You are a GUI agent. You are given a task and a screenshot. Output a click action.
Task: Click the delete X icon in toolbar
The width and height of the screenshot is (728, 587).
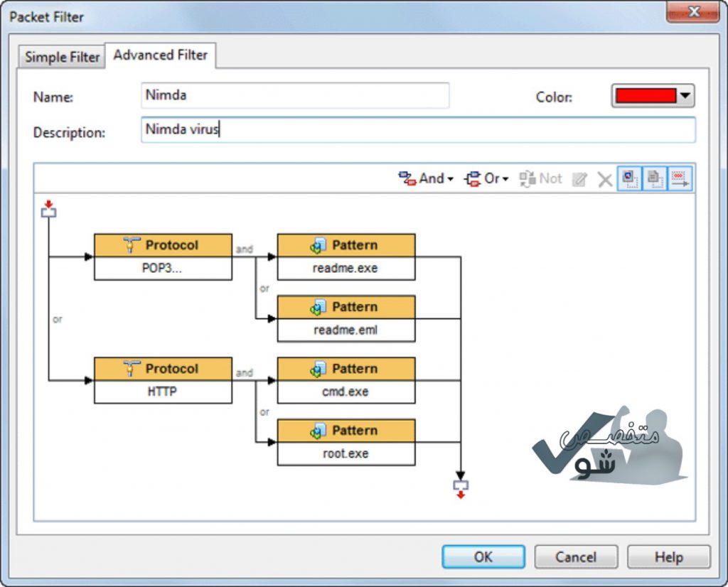(604, 179)
